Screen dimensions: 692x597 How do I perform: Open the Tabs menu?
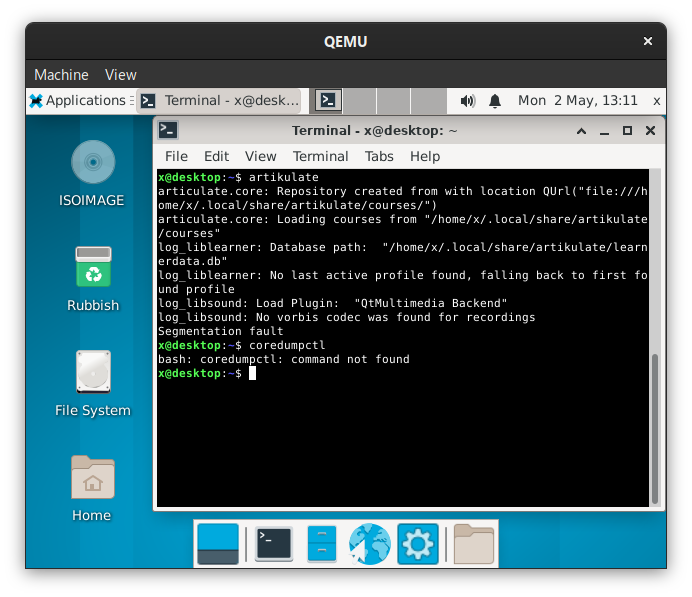[x=379, y=156]
